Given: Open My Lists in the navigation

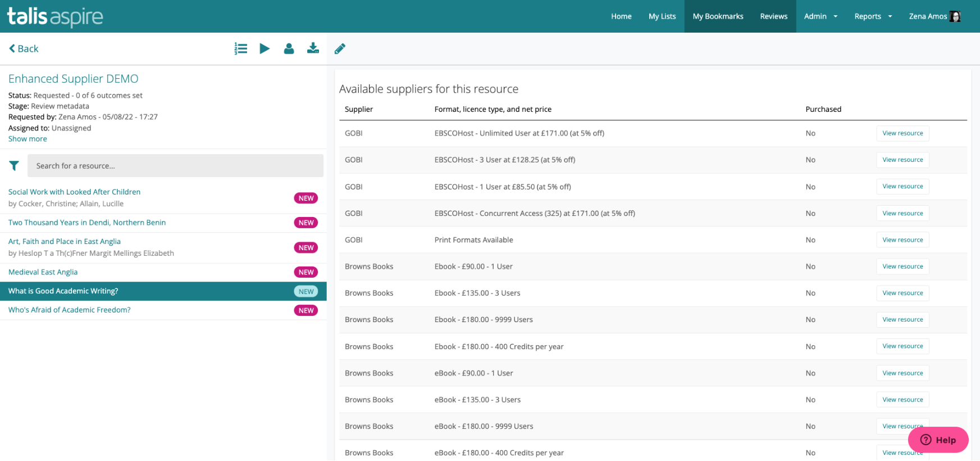Looking at the screenshot, I should 662,16.
